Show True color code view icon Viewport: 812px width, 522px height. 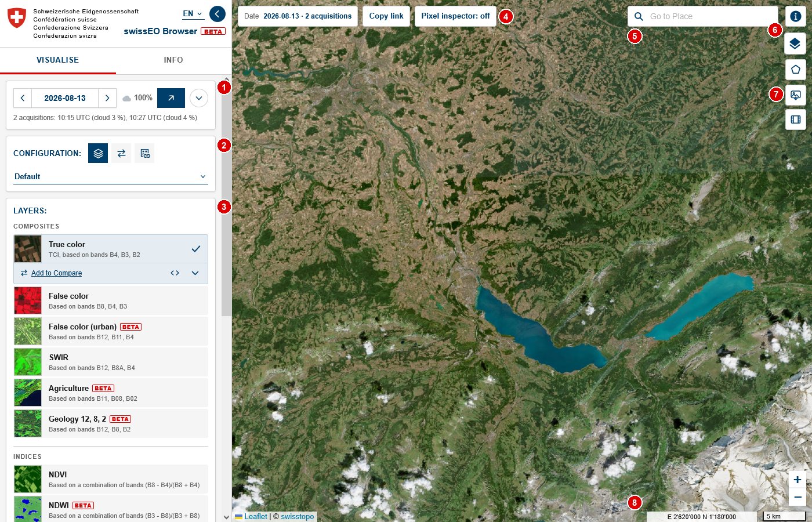175,273
